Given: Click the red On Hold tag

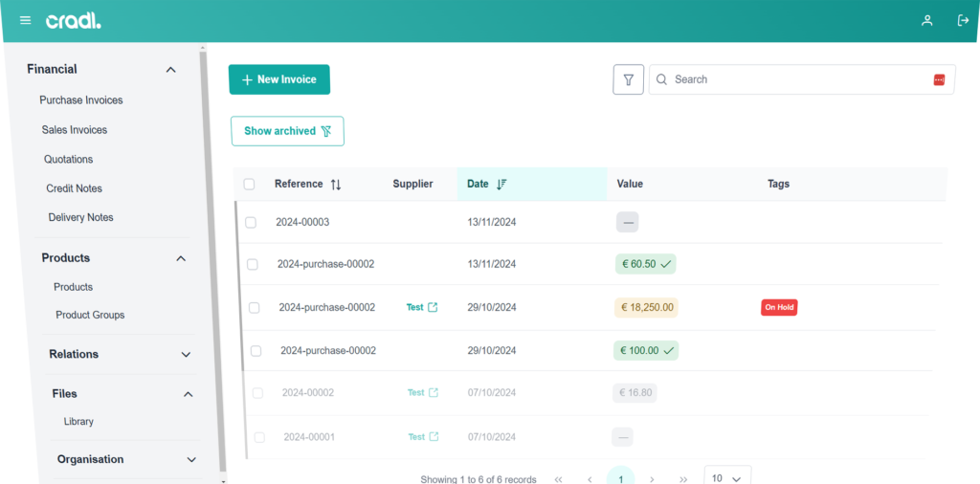Looking at the screenshot, I should [x=779, y=308].
